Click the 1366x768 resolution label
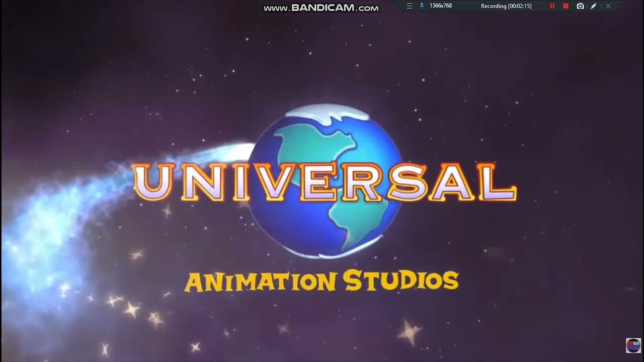The image size is (644, 362). point(440,6)
